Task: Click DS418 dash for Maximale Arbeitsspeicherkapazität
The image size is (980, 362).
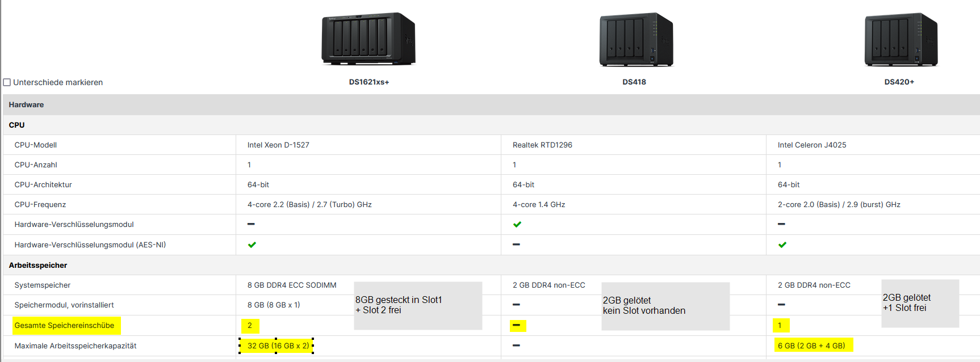Action: (x=516, y=345)
